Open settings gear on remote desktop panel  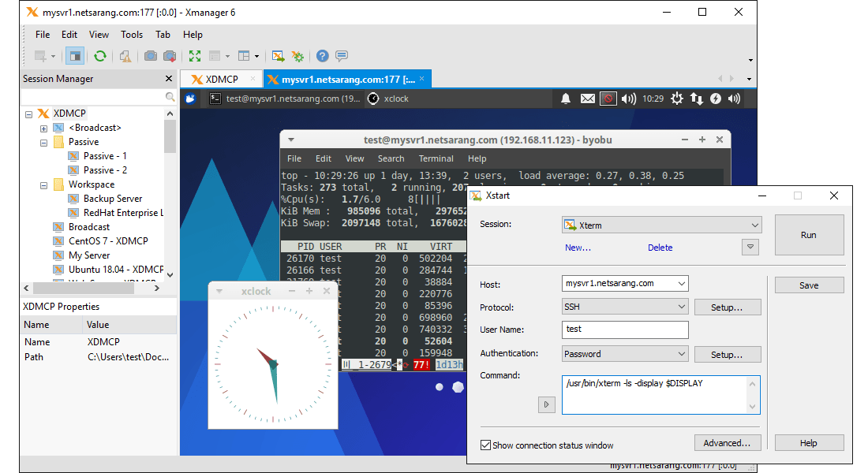pyautogui.click(x=676, y=99)
